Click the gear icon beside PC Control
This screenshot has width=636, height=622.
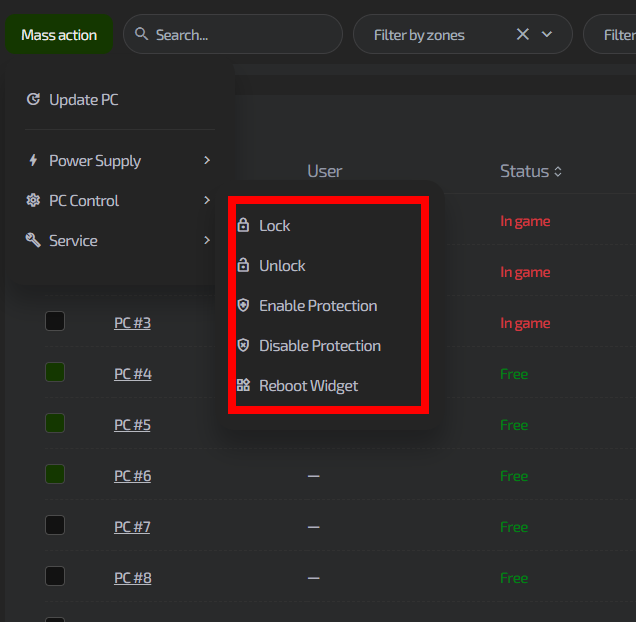coord(33,201)
